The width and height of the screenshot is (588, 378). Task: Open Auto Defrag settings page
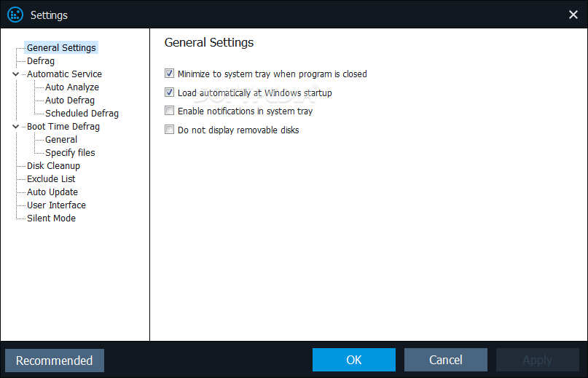[x=70, y=100]
